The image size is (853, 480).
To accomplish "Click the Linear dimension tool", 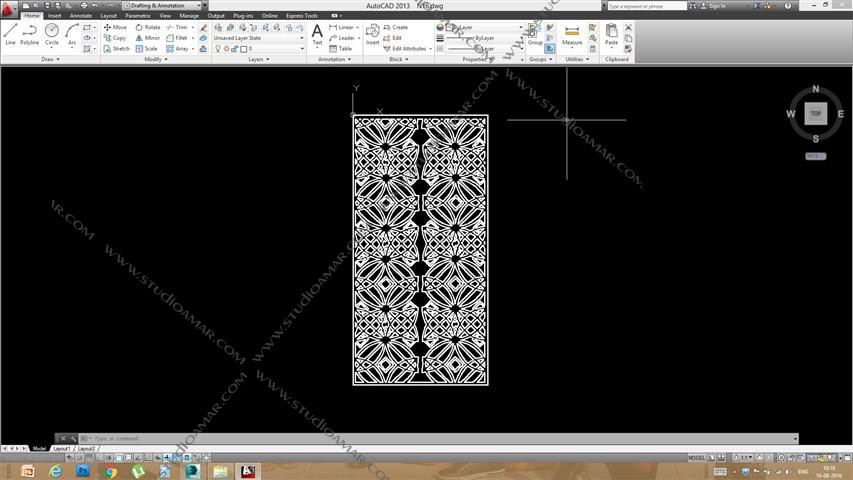I will click(x=341, y=27).
